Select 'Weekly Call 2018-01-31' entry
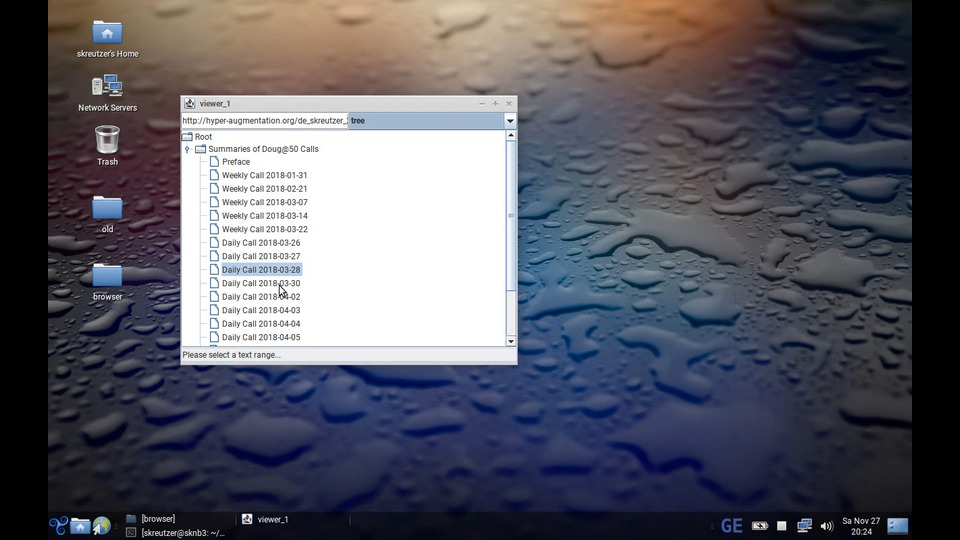960x540 pixels. pyautogui.click(x=264, y=175)
